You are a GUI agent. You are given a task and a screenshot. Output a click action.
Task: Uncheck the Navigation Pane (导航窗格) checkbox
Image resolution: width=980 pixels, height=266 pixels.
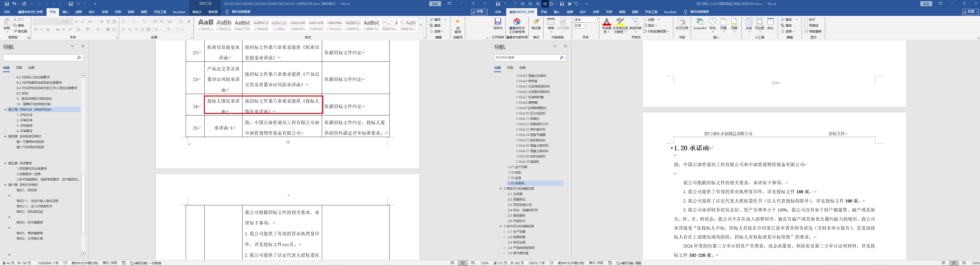click(x=807, y=31)
